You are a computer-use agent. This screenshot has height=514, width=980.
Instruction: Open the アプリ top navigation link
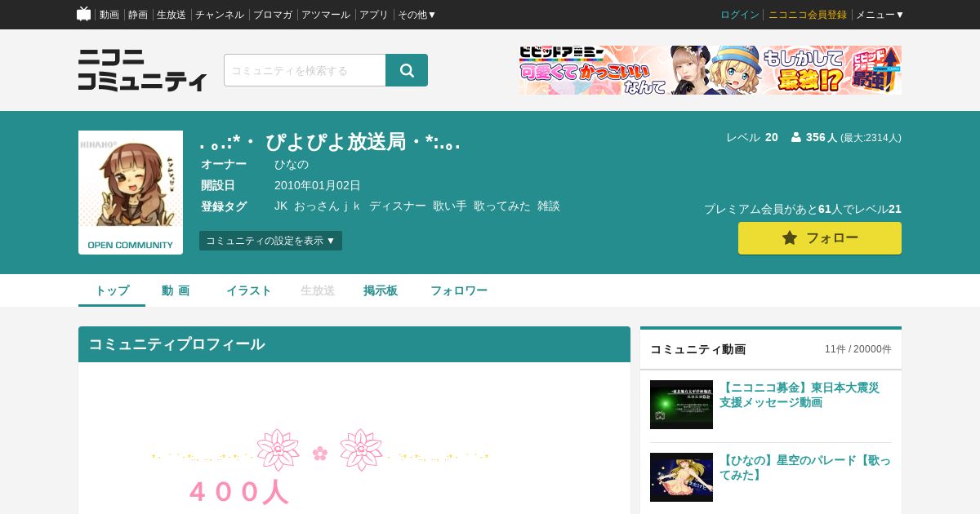pos(374,15)
